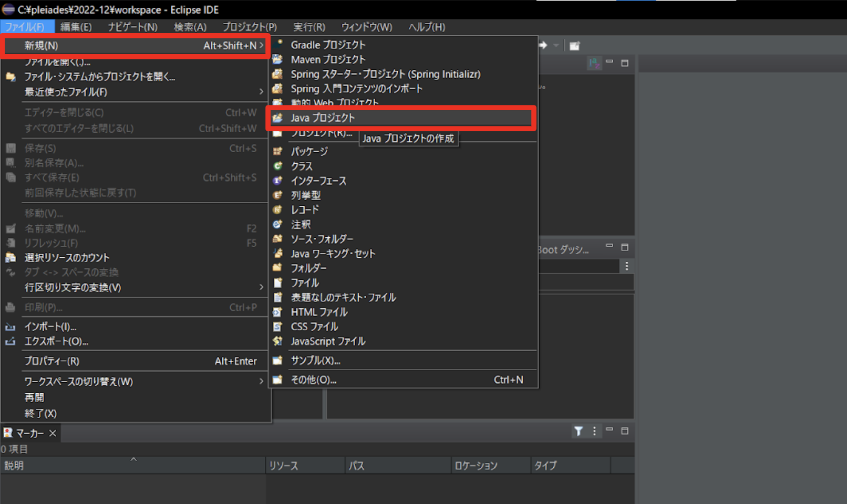Screen dimensions: 847x504
Task: Choose 再開 menu entry
Action: [x=136, y=397]
